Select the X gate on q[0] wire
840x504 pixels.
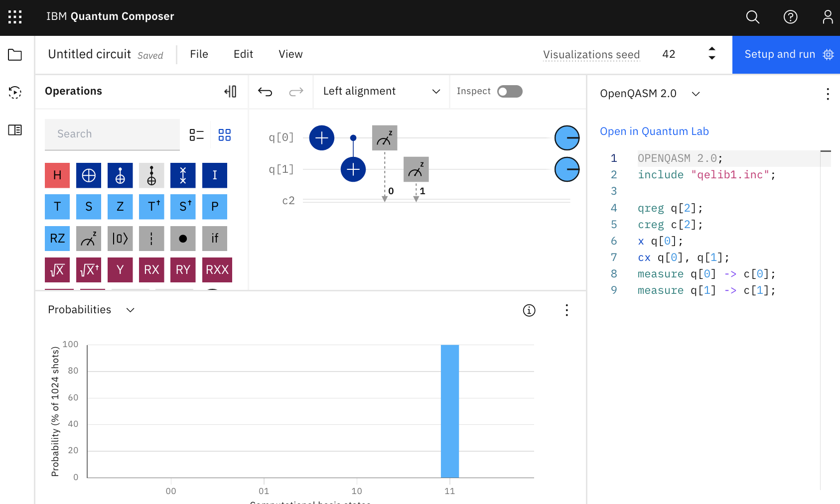coord(322,138)
